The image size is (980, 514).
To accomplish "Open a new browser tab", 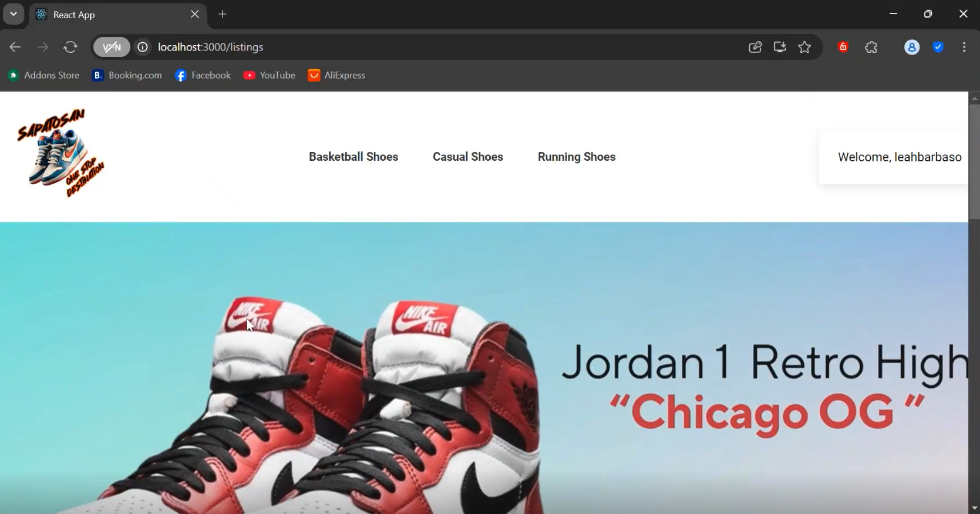I will (x=223, y=14).
